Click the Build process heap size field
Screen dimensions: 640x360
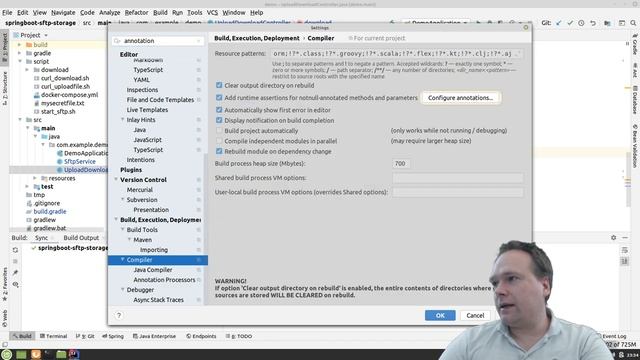400,163
